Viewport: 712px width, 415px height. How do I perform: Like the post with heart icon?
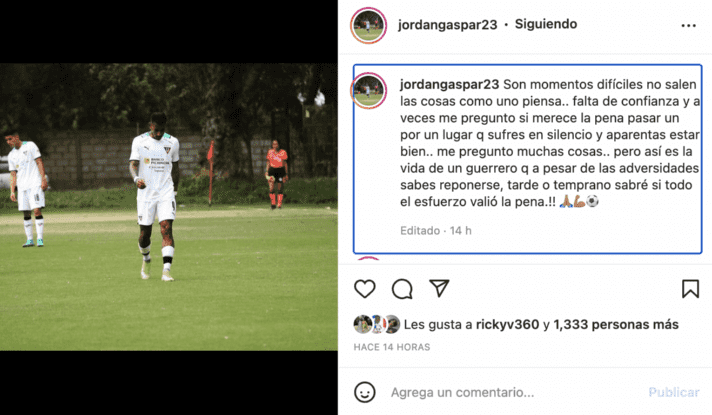[x=365, y=289]
